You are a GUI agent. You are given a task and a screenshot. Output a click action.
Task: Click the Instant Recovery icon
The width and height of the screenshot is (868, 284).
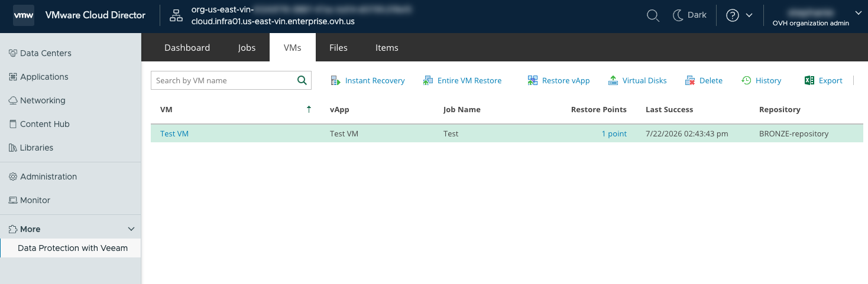335,81
